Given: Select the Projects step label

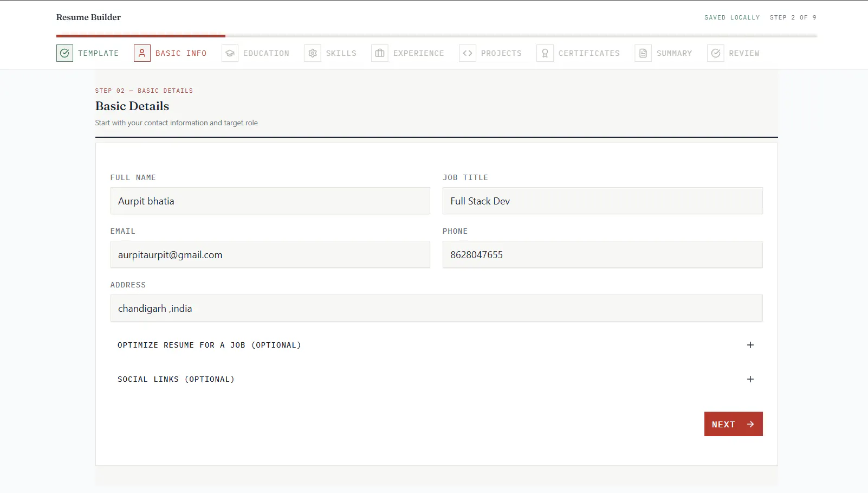Looking at the screenshot, I should [501, 53].
